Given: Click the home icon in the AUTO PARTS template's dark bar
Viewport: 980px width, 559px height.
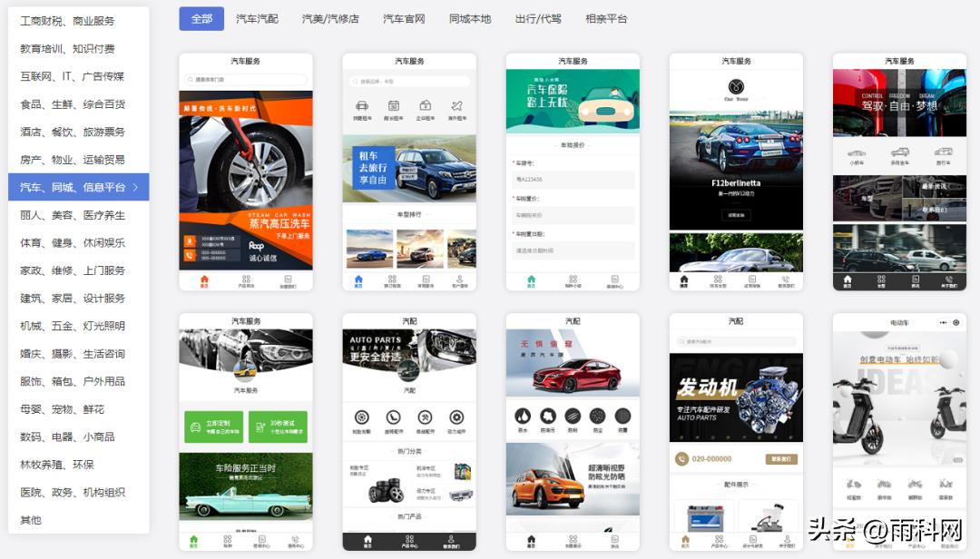Looking at the screenshot, I should (x=367, y=539).
